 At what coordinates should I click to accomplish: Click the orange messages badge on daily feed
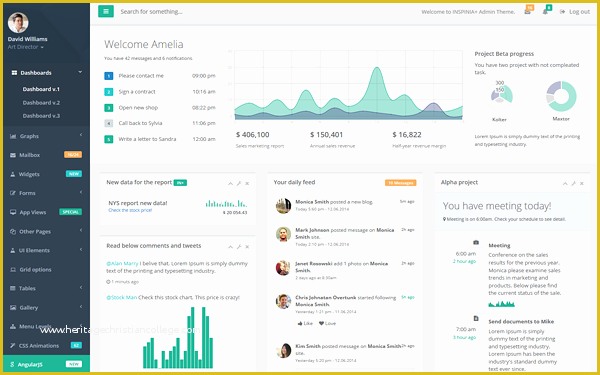click(401, 183)
